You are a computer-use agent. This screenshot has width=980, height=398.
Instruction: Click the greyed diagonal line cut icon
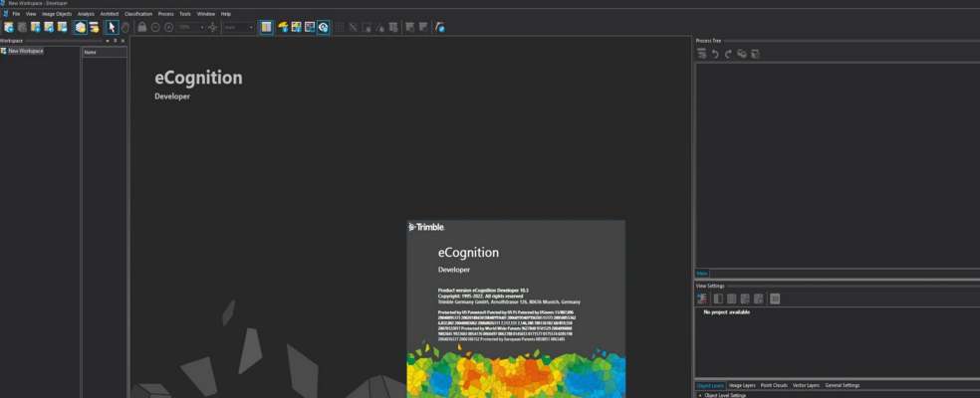click(353, 27)
